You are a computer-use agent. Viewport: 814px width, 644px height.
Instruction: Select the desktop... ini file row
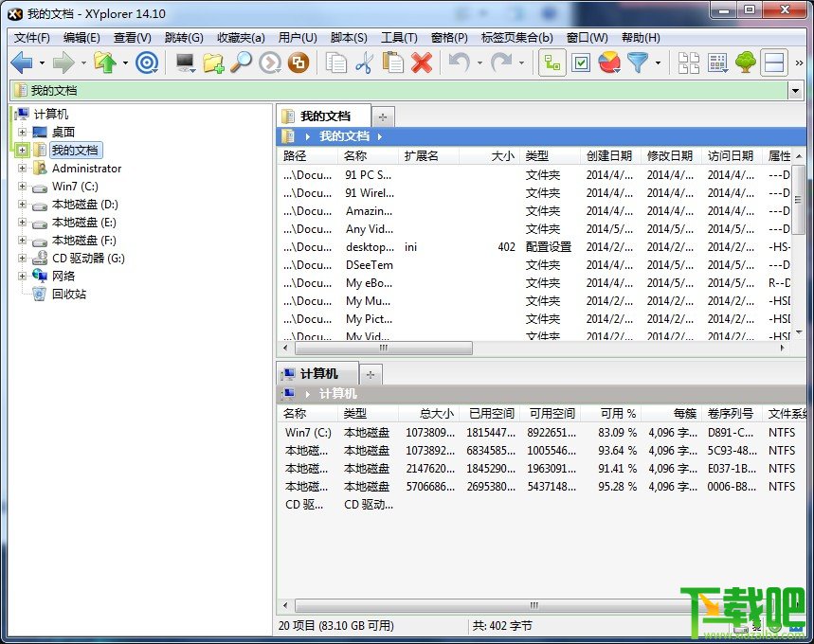pos(534,247)
